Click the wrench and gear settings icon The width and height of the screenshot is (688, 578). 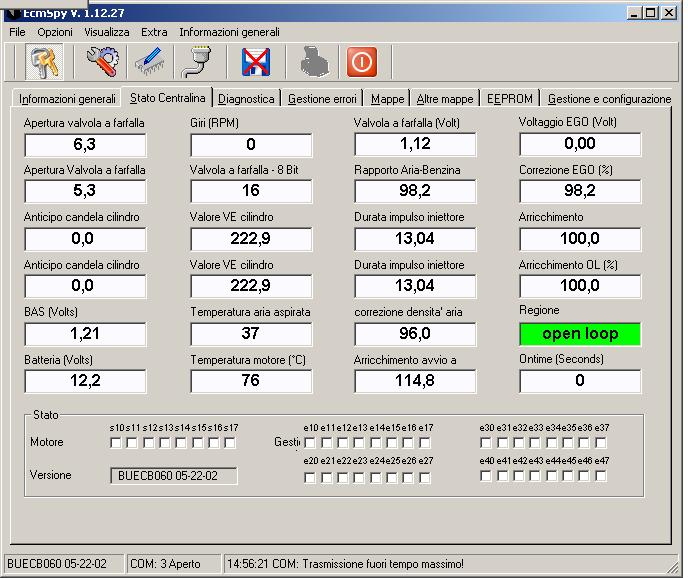(x=103, y=62)
